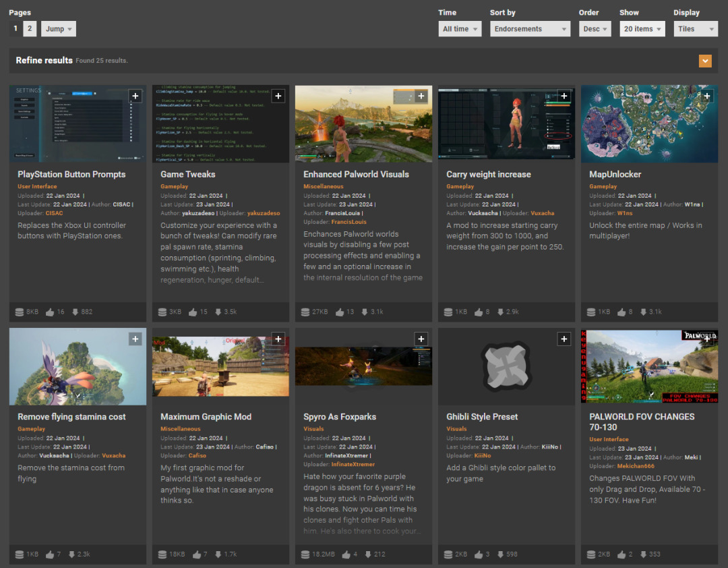The height and width of the screenshot is (568, 728).
Task: Change the Order Desc dropdown
Action: tap(595, 29)
